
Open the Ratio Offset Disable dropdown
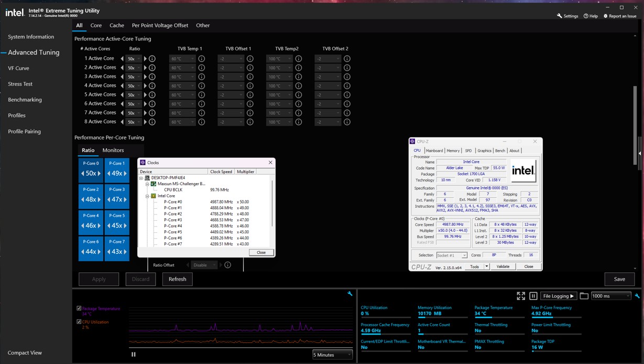[204, 265]
